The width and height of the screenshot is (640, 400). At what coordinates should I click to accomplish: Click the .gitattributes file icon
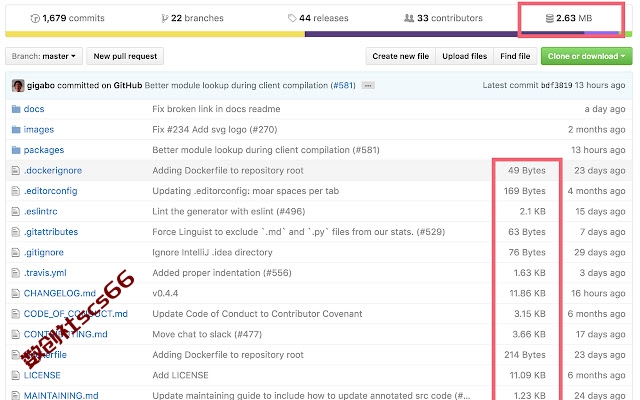point(16,232)
